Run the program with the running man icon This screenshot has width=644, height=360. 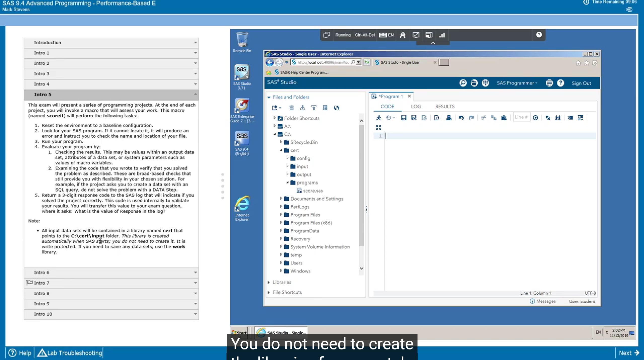[378, 118]
